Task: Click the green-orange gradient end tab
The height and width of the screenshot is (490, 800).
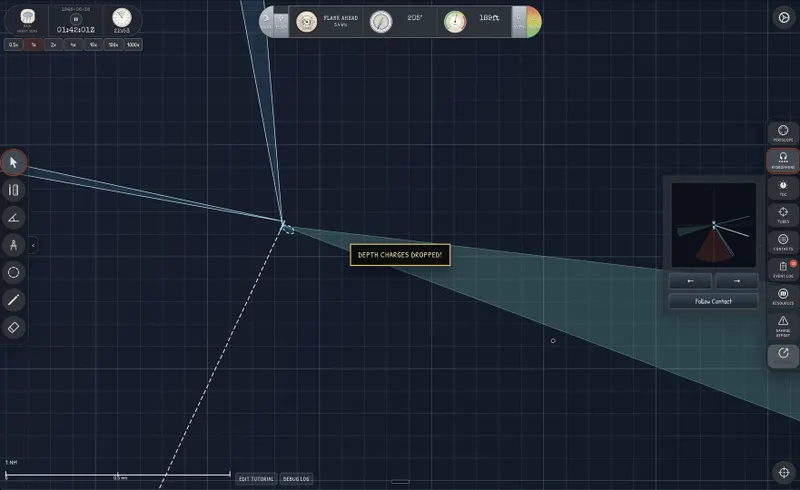Action: [534, 22]
